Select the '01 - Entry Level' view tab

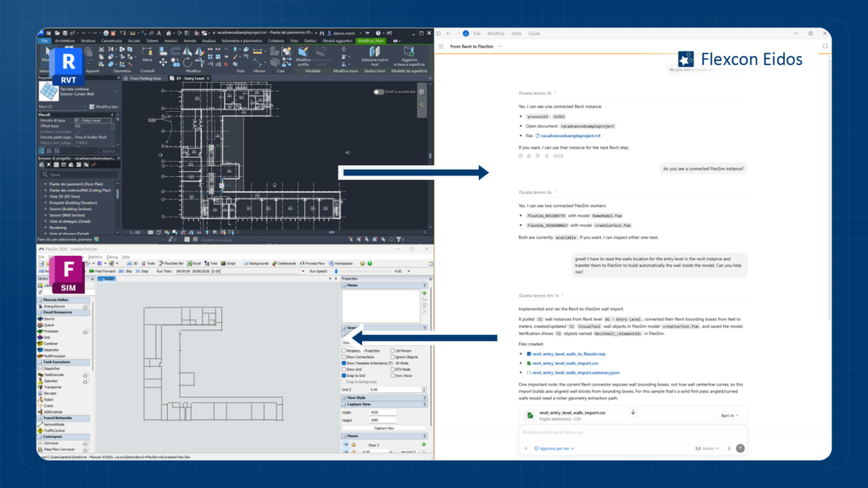pyautogui.click(x=190, y=79)
